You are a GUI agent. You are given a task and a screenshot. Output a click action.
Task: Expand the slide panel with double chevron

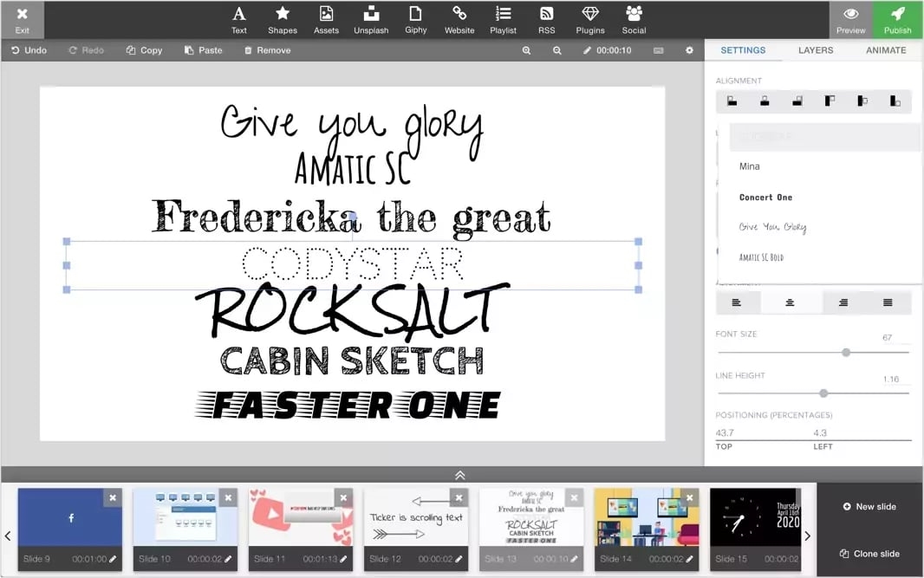pos(460,475)
